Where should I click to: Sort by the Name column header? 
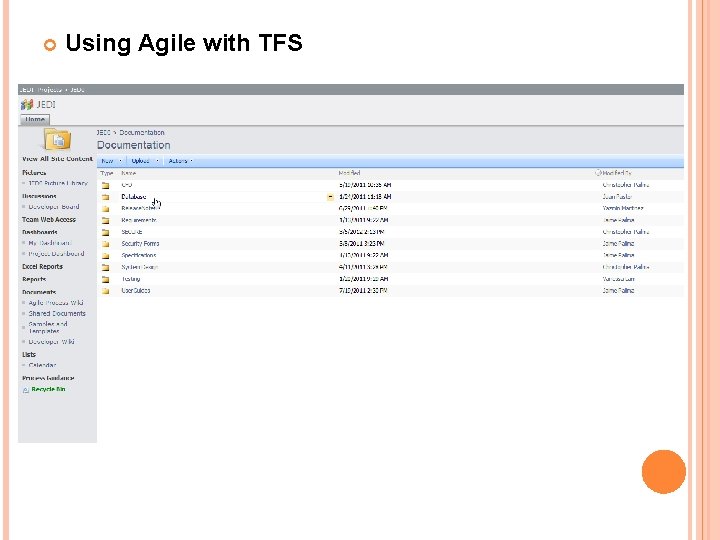click(129, 173)
